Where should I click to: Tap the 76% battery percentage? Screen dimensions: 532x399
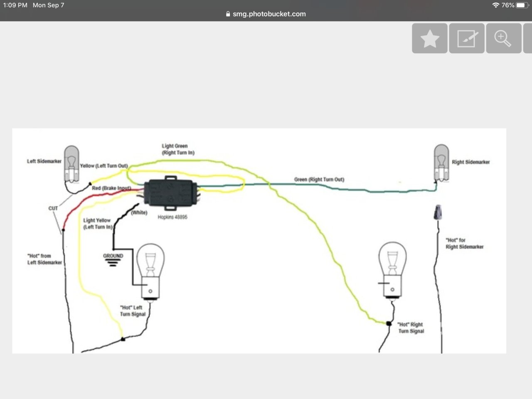coord(508,5)
